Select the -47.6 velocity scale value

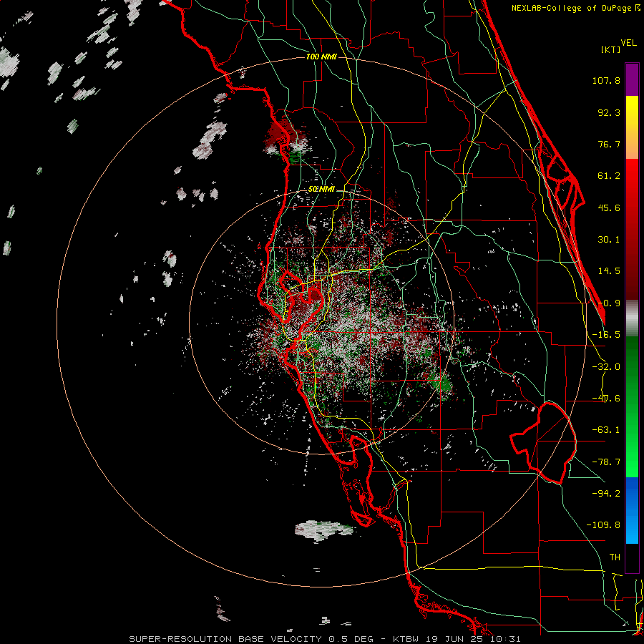[x=606, y=399]
